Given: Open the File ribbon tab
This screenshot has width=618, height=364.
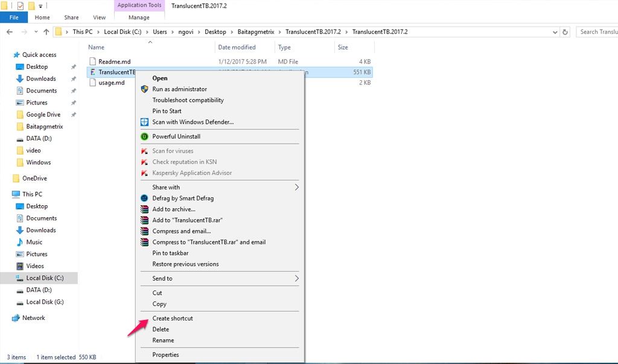Looking at the screenshot, I should [13, 18].
